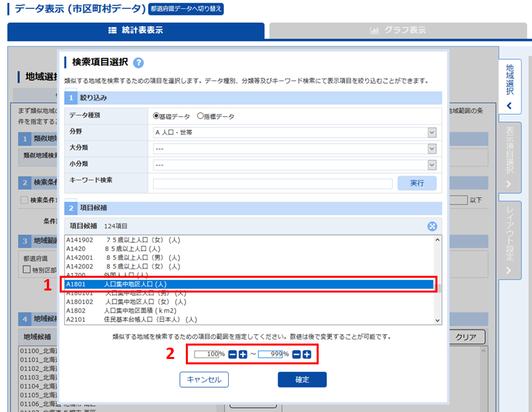Decrease the lower percentage with minus icon
Screen dimensions: 532x412
click(x=232, y=355)
